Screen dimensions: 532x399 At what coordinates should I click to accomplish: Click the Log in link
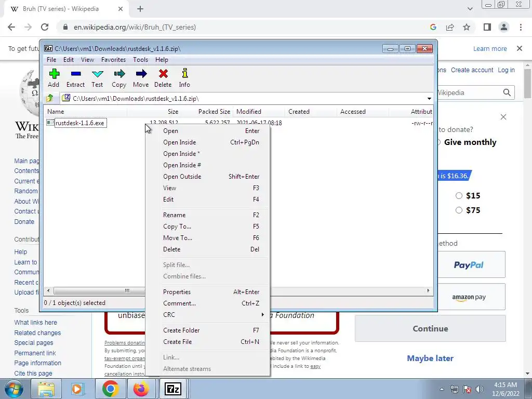click(x=506, y=70)
